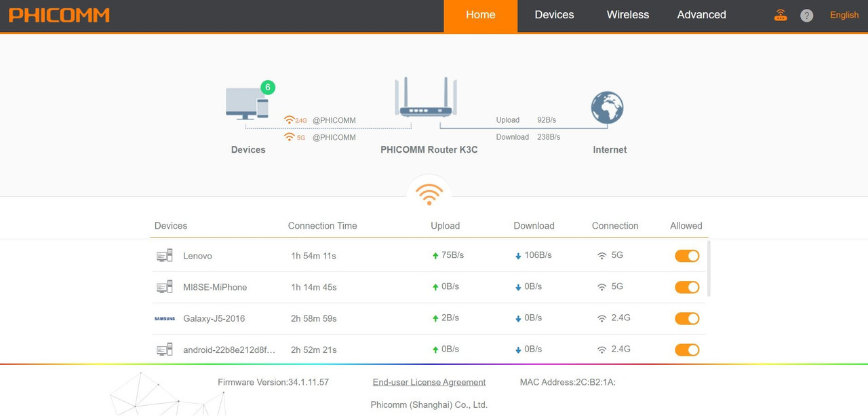Click the Firmware Version:34.1.11.57 text
Image resolution: width=868 pixels, height=416 pixels.
point(273,382)
